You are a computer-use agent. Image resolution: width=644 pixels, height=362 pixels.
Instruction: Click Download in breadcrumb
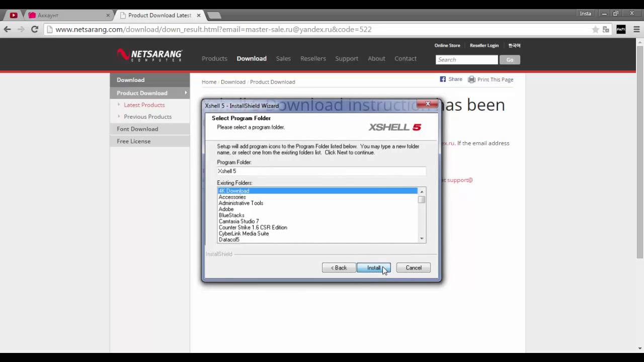233,82
